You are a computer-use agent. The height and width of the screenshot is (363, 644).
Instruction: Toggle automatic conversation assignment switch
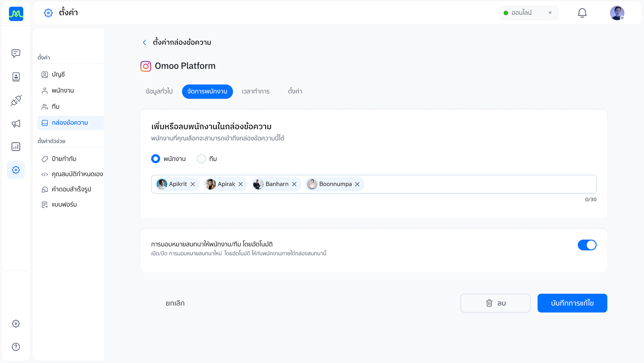pos(587,245)
